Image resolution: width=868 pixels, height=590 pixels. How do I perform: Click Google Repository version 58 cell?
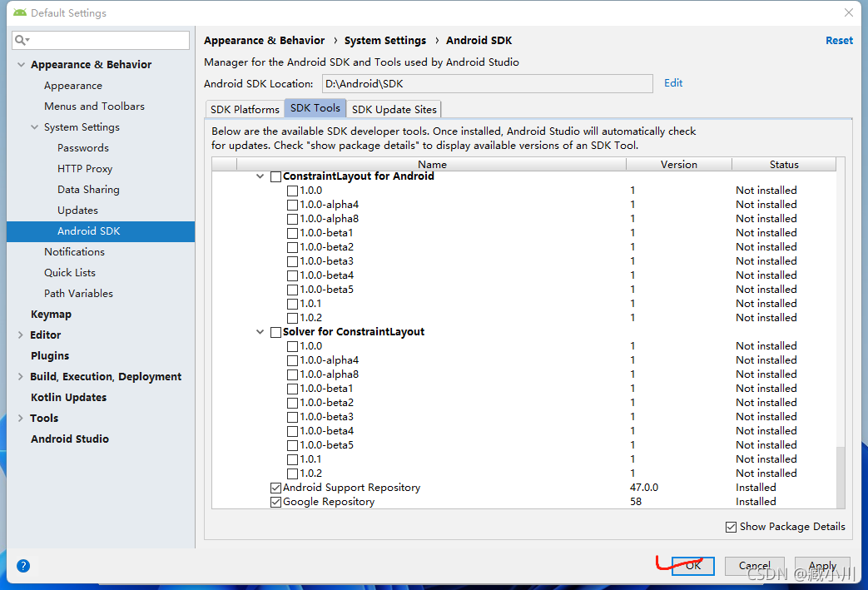636,502
